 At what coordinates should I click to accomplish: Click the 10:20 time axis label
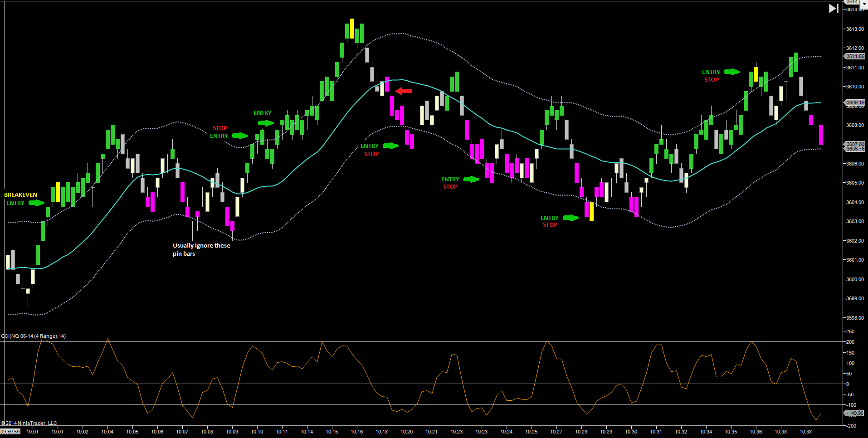tap(407, 432)
